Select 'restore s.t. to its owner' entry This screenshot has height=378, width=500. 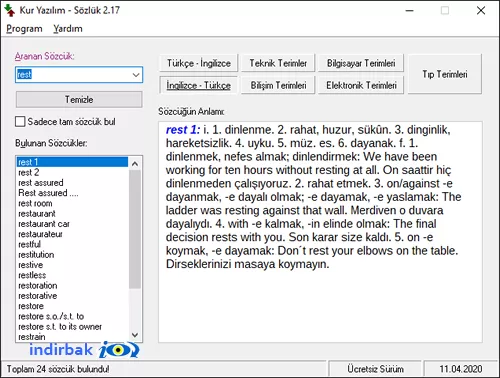72,327
